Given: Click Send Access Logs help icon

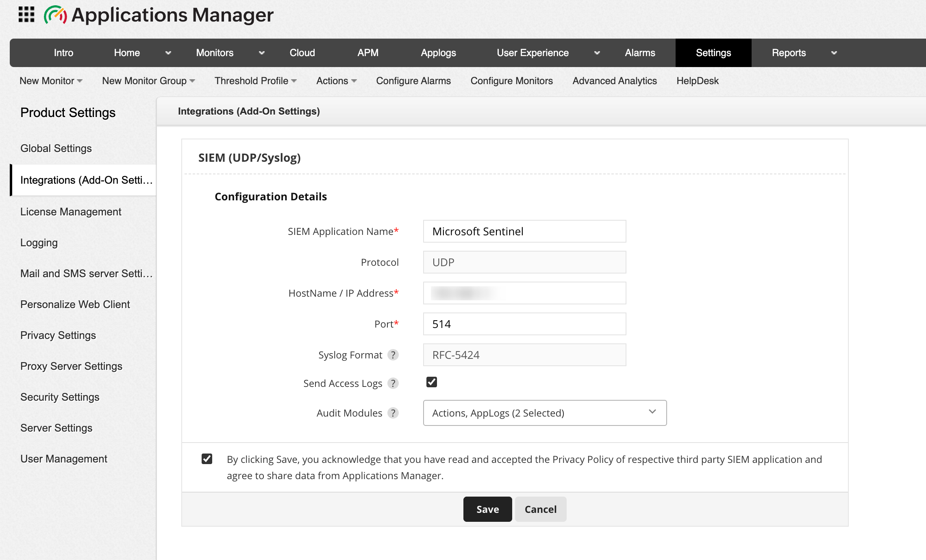Looking at the screenshot, I should click(x=393, y=383).
